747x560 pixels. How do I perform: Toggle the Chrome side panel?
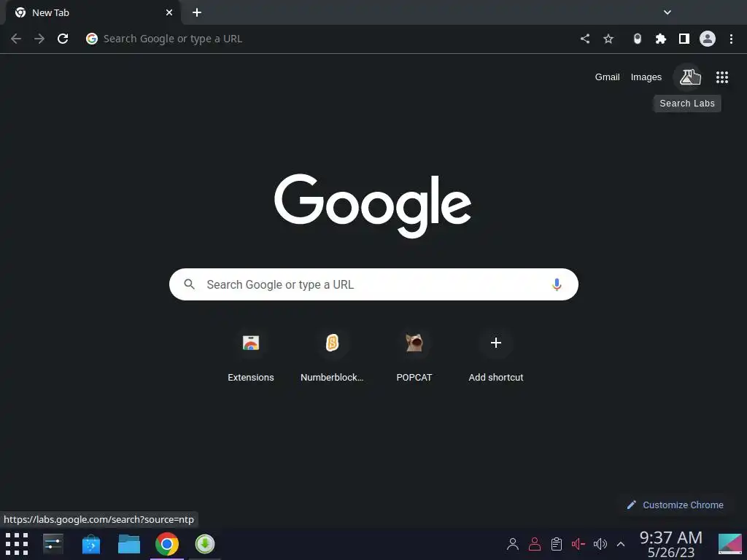pyautogui.click(x=684, y=39)
